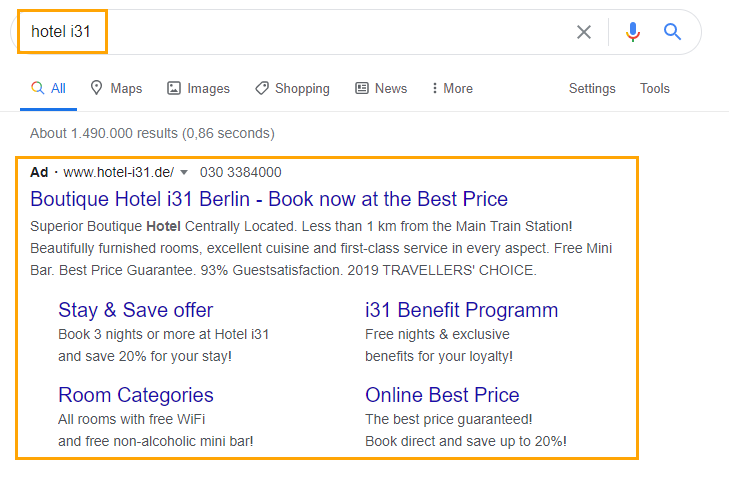Viewport: 729px width, 477px height.
Task: Submit search with the magnifying glass icon
Action: 672,32
